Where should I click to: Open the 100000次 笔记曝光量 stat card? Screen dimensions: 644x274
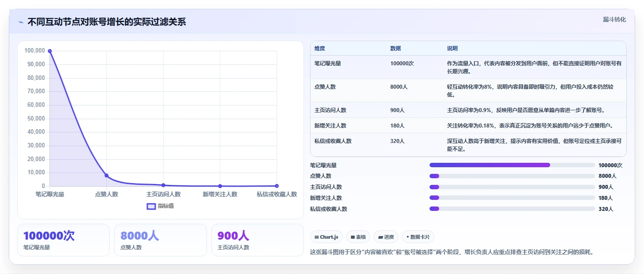(63, 240)
